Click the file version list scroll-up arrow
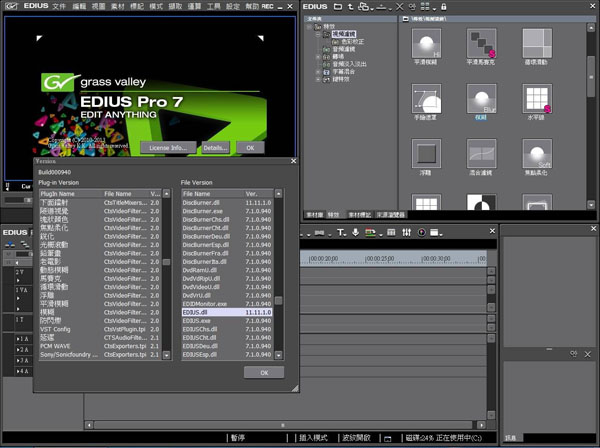 point(279,194)
